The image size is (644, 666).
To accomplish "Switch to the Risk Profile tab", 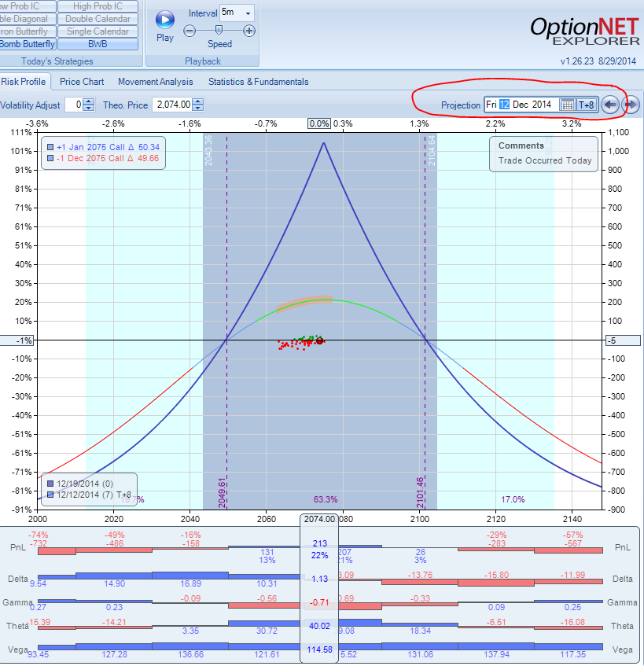I will (x=24, y=82).
